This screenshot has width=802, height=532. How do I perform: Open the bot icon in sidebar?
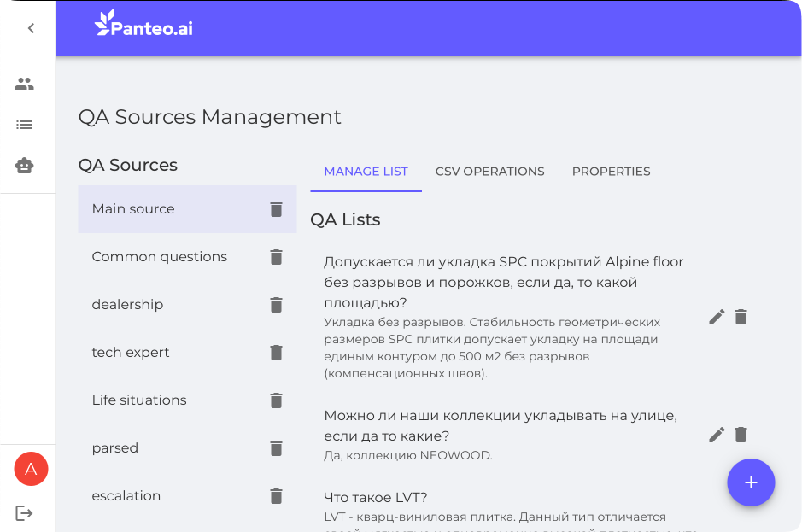[x=25, y=166]
